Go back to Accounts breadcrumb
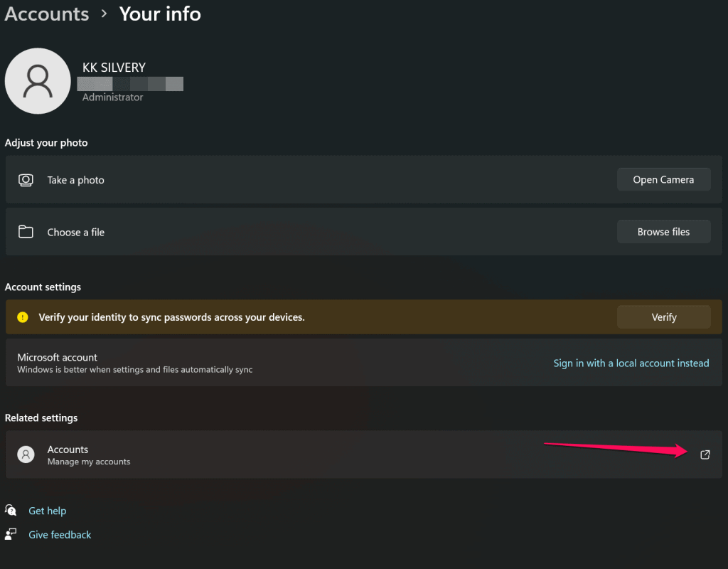Viewport: 728px width, 569px height. [x=47, y=14]
